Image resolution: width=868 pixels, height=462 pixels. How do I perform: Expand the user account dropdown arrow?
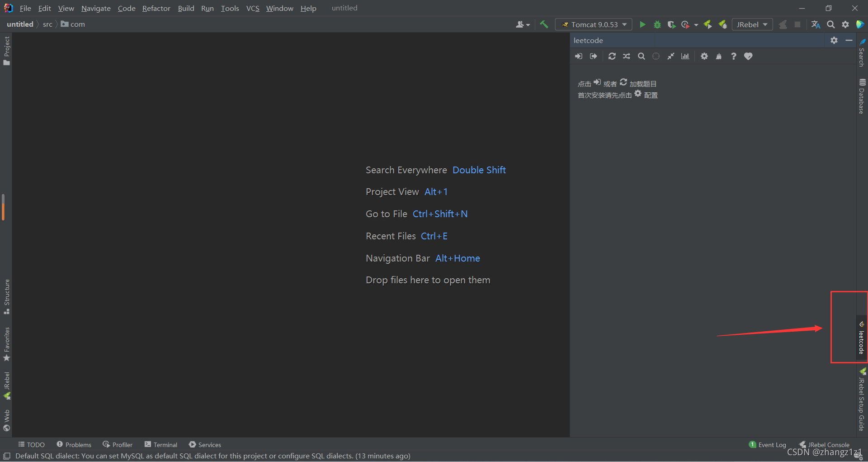pyautogui.click(x=528, y=25)
